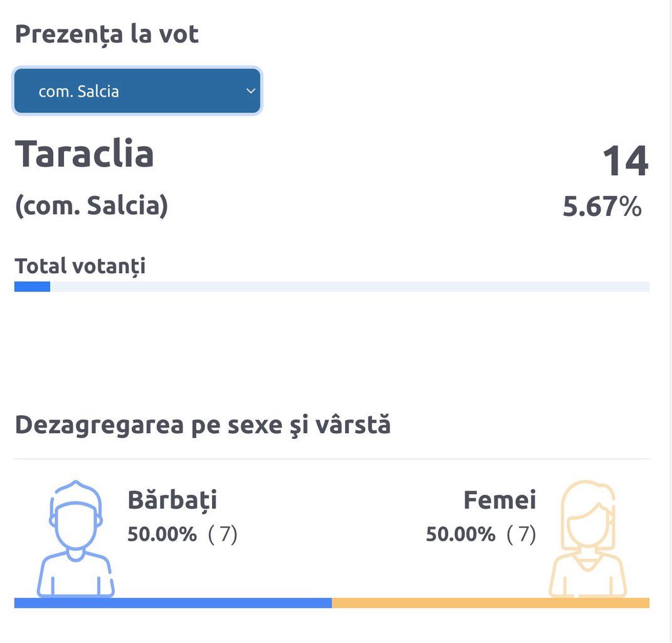Viewport: 672px width, 643px height.
Task: Click the Total votanți label
Action: click(80, 266)
